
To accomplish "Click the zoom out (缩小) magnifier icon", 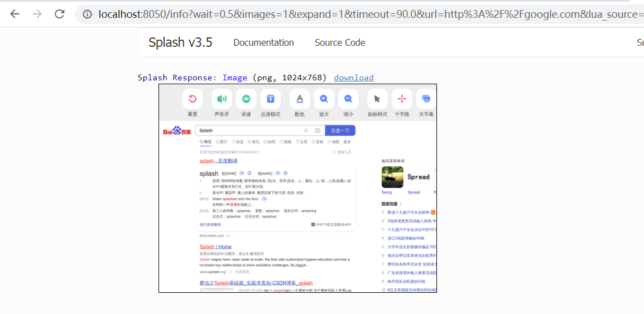I will pos(348,99).
